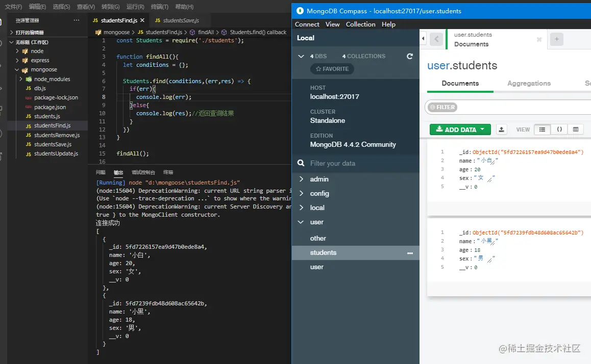Click the mongoose breadcrumb folder
This screenshot has height=364, width=591.
116,32
